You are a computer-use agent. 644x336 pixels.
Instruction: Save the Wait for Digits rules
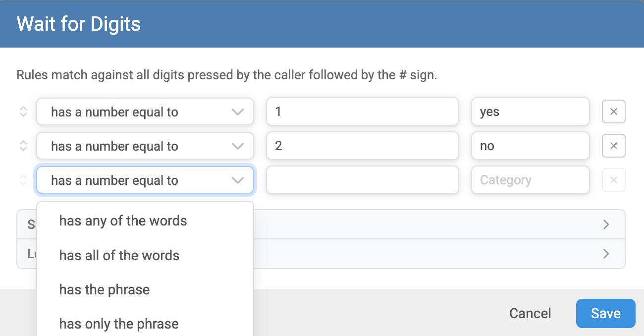[x=605, y=313]
